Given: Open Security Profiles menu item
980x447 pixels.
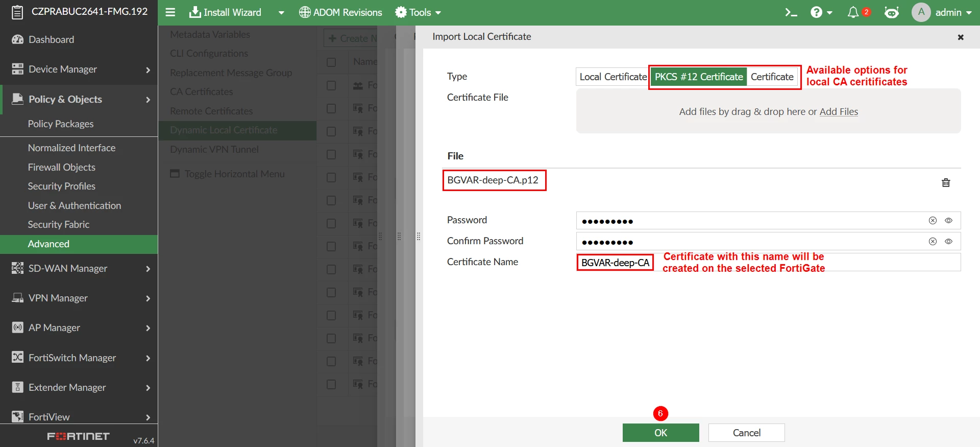Looking at the screenshot, I should point(61,186).
